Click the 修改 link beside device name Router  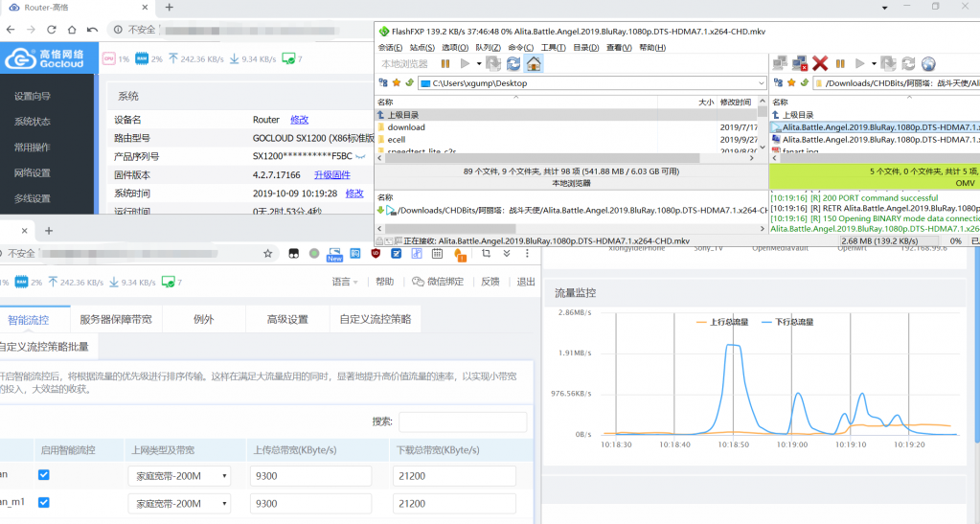click(x=300, y=120)
